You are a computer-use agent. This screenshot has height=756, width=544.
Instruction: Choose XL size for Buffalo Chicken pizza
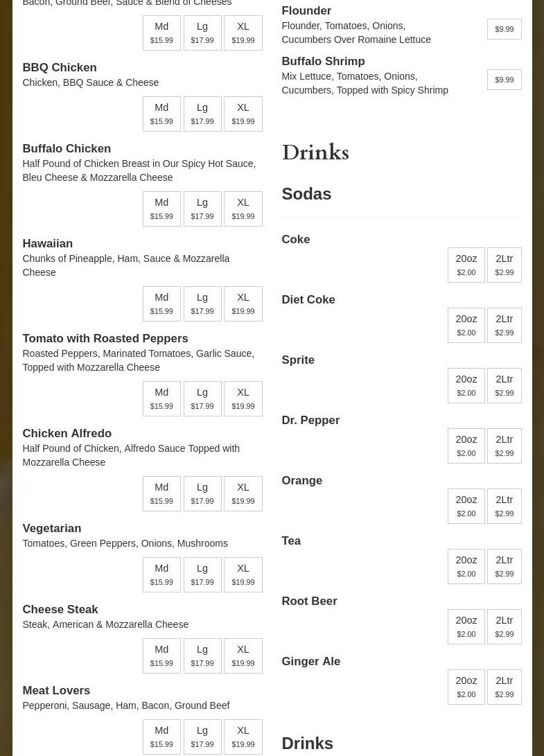pyautogui.click(x=243, y=209)
